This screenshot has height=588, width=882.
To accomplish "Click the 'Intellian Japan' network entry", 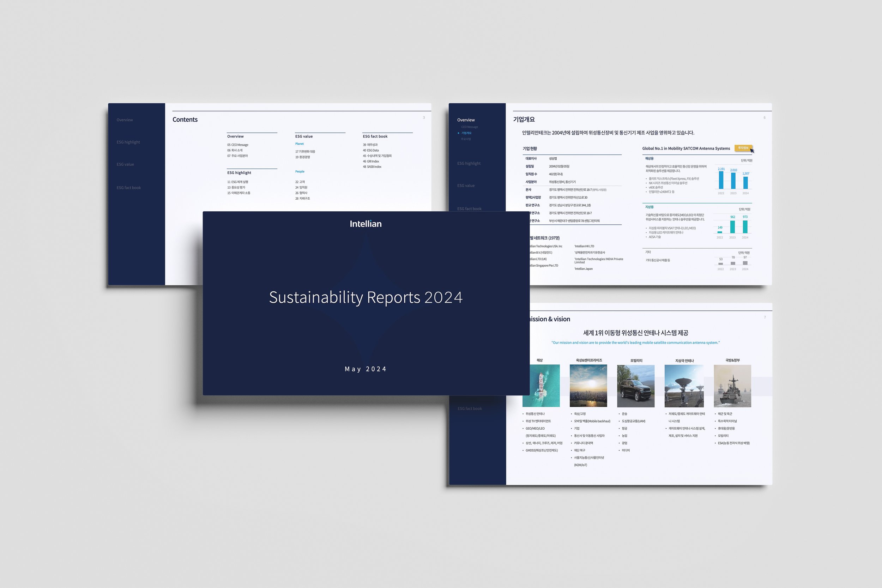I will click(584, 269).
